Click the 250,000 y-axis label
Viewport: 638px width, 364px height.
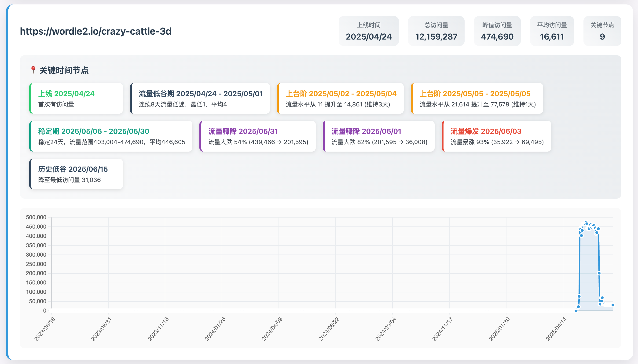36,264
